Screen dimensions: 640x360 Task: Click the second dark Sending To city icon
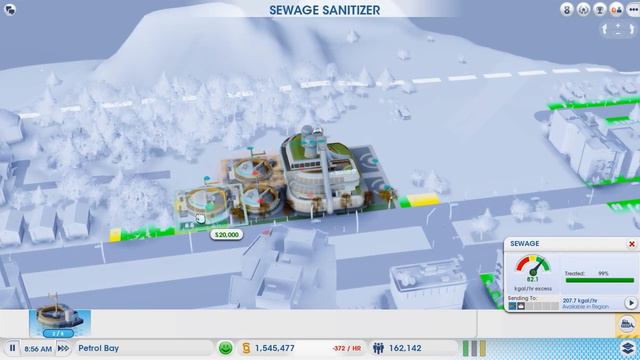[x=521, y=306]
